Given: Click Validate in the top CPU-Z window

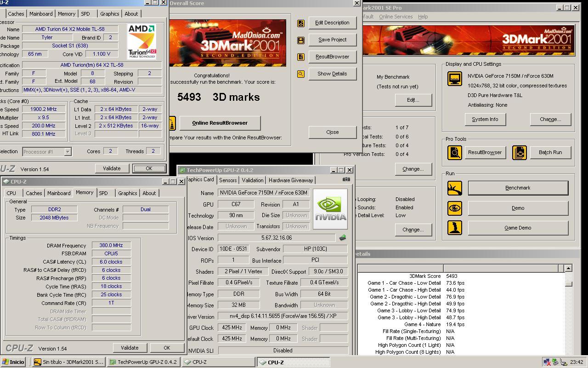Looking at the screenshot, I should tap(112, 168).
